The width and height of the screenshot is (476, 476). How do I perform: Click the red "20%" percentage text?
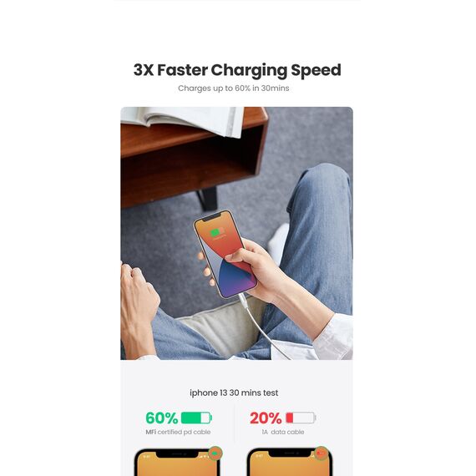[x=266, y=418]
